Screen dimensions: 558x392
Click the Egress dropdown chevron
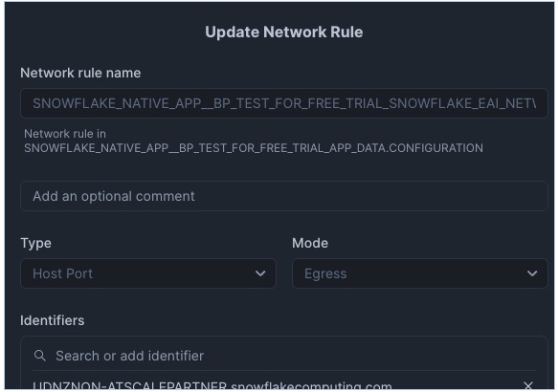click(532, 273)
